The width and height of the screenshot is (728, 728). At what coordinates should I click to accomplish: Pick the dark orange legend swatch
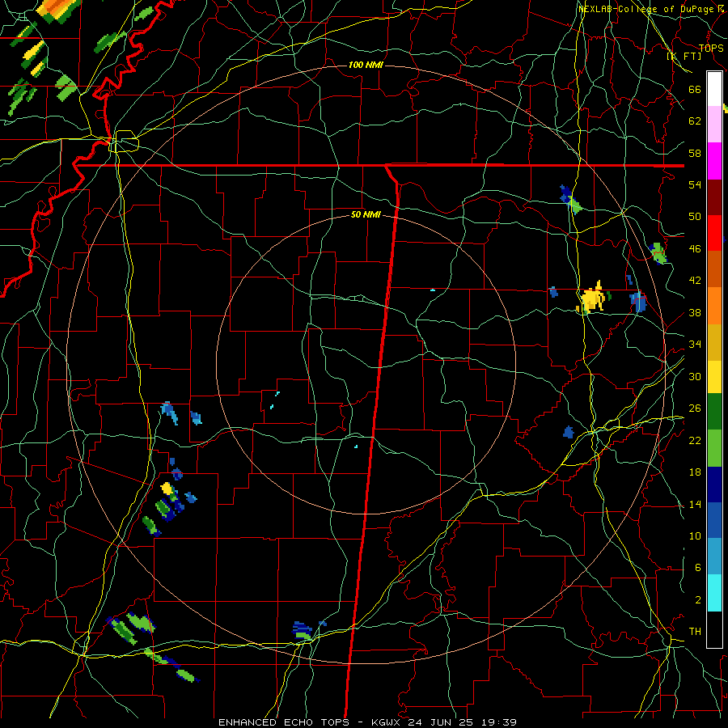point(714,269)
